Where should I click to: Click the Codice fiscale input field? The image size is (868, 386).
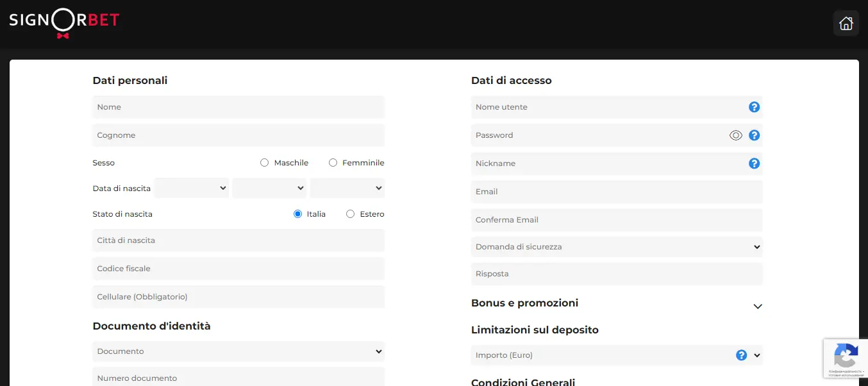tap(238, 269)
